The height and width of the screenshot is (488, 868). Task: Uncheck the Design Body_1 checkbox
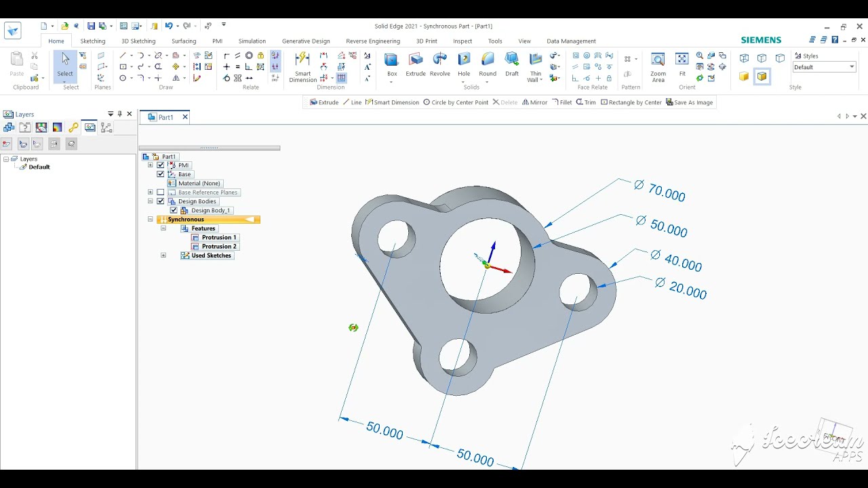pyautogui.click(x=174, y=210)
